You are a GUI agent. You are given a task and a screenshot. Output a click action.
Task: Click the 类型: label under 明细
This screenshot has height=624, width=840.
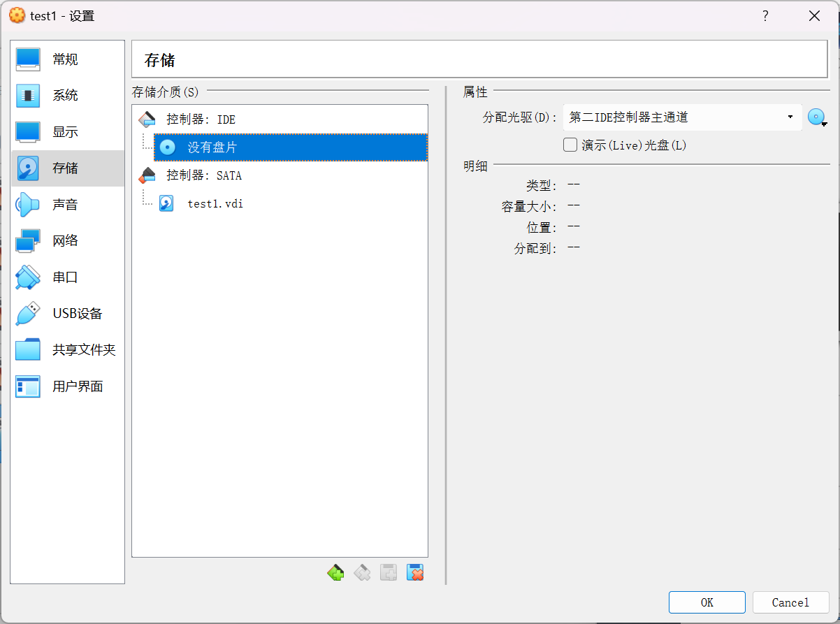[542, 186]
